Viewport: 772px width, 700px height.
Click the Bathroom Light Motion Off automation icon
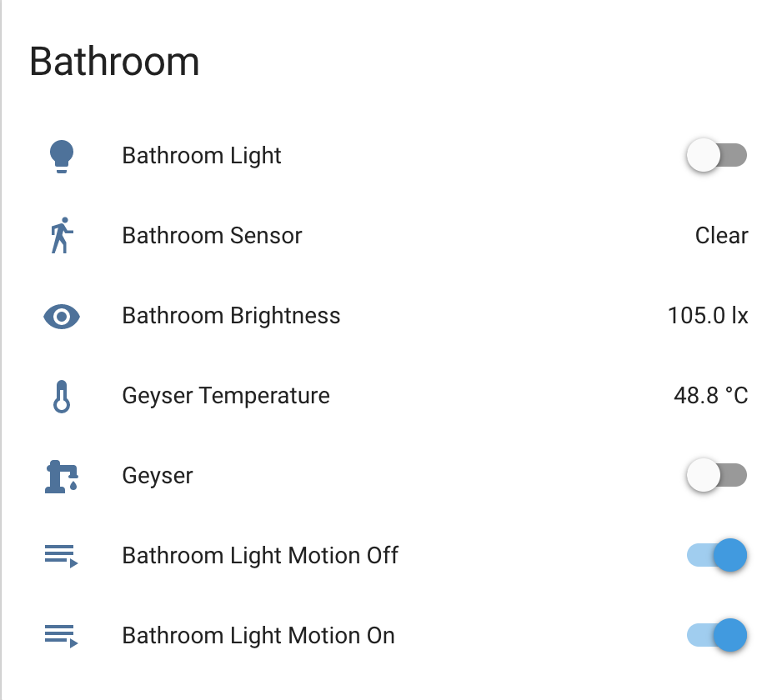61,555
